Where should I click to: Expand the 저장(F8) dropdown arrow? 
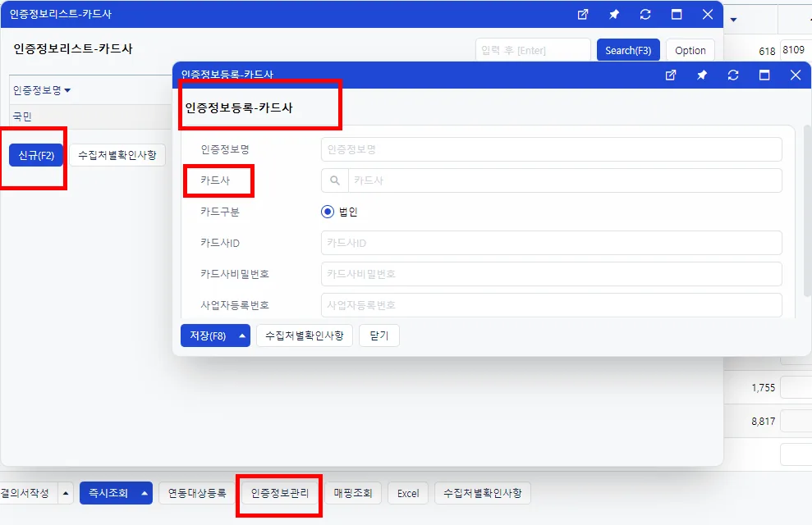[242, 336]
